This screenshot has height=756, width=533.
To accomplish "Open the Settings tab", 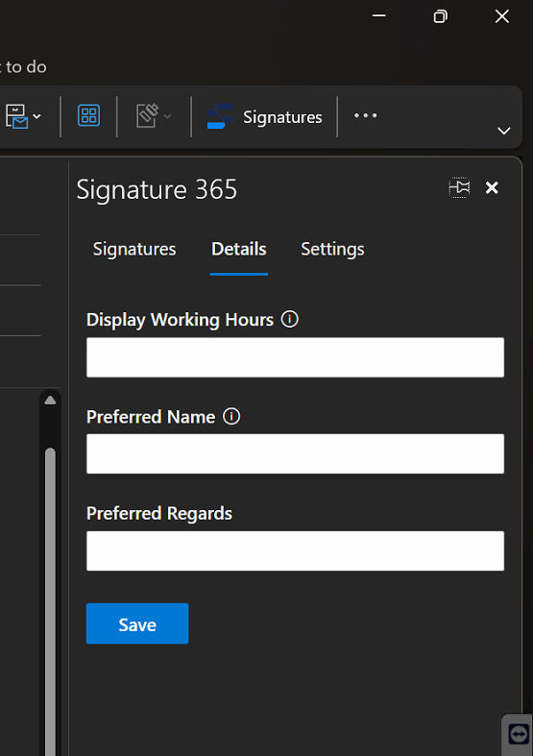I will click(x=332, y=249).
